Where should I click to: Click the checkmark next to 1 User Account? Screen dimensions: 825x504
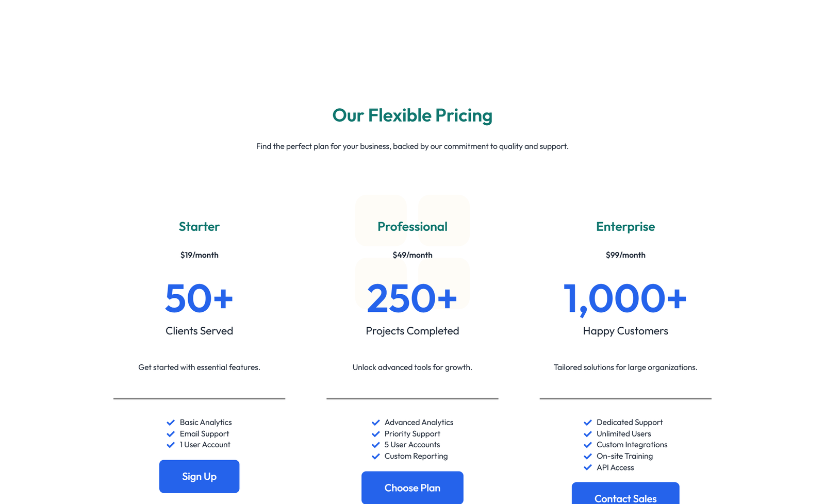pyautogui.click(x=171, y=445)
